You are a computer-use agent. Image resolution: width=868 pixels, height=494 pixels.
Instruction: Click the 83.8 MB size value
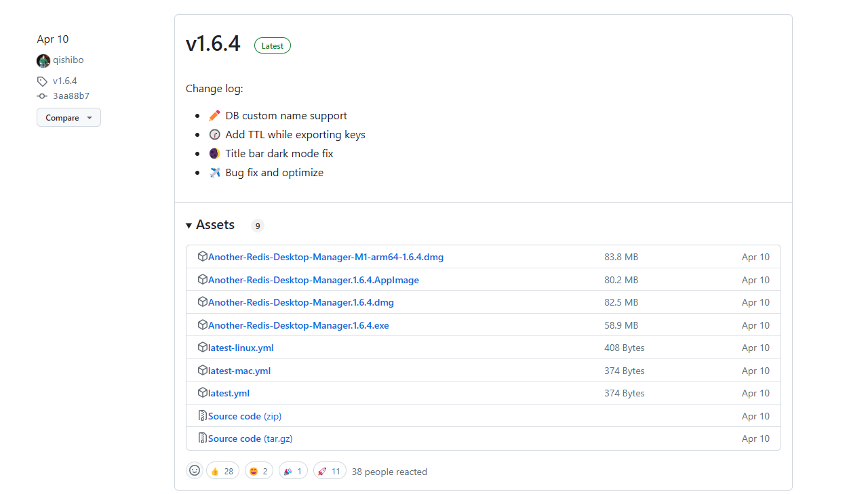click(621, 258)
